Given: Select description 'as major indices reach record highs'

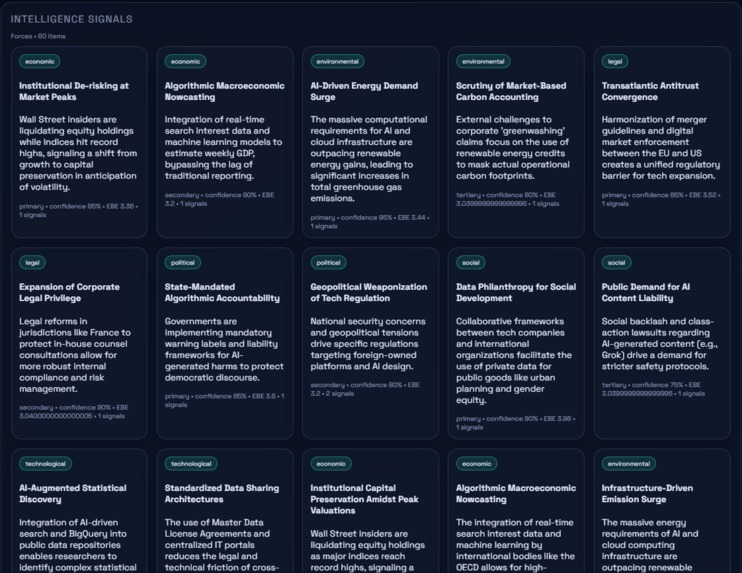Looking at the screenshot, I should (368, 550).
